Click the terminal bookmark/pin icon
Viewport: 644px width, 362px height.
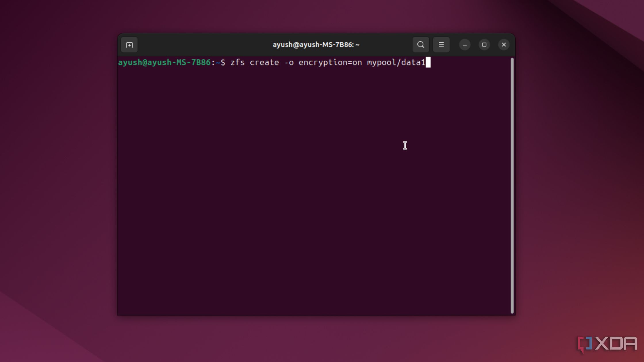129,44
